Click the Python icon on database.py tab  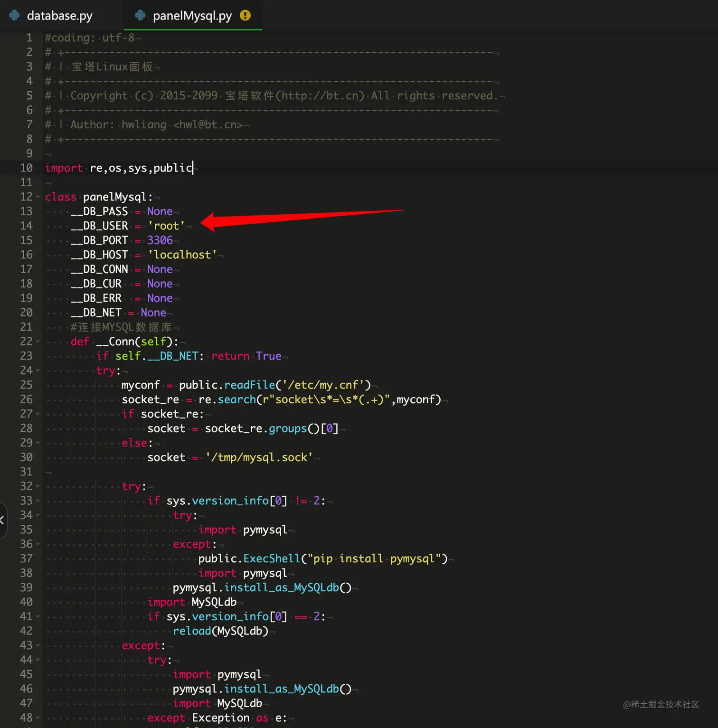click(x=15, y=16)
